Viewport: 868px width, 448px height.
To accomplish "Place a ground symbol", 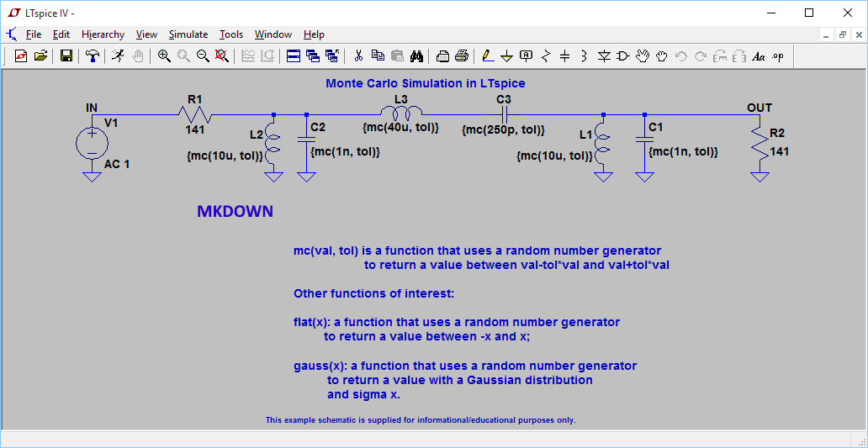I will 506,55.
